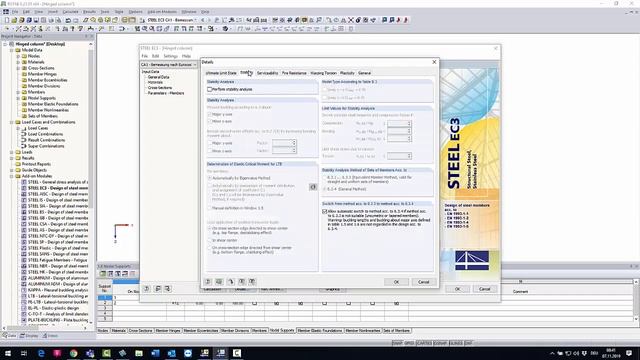Open the Settings menu in STEEL EC3 window
This screenshot has width=640, height=360.
170,56
